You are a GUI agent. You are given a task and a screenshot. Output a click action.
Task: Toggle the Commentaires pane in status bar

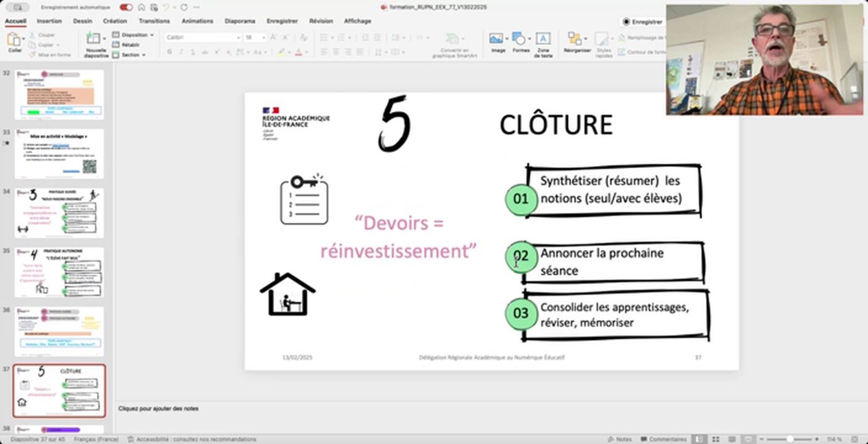(663, 439)
